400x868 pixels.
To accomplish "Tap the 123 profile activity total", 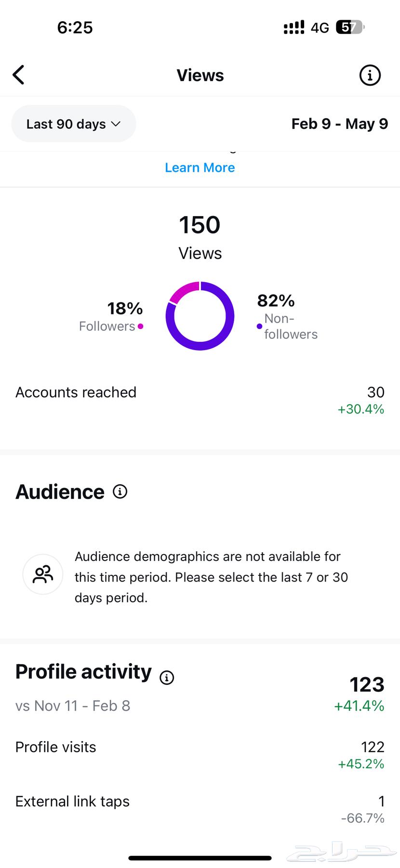I will [x=367, y=685].
